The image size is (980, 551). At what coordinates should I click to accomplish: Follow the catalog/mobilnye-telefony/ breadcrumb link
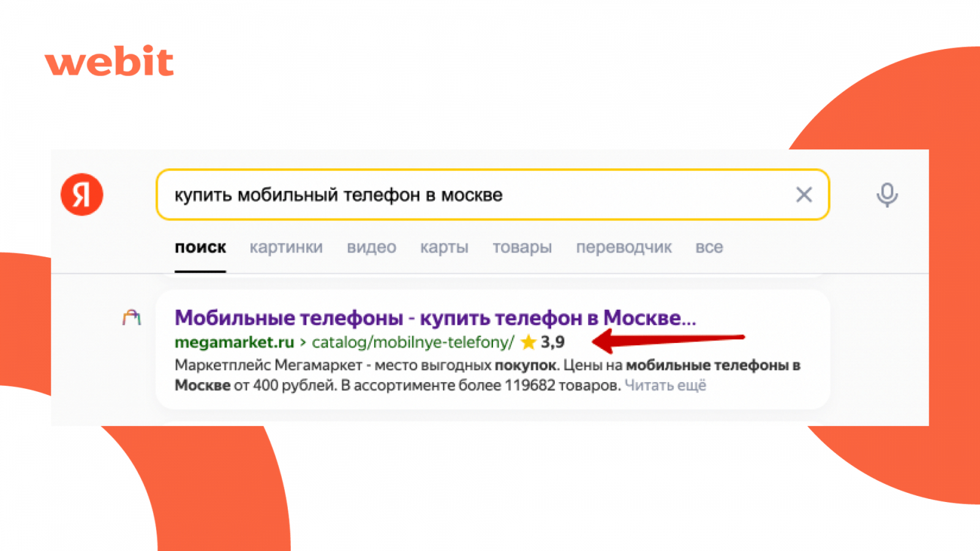(x=413, y=342)
